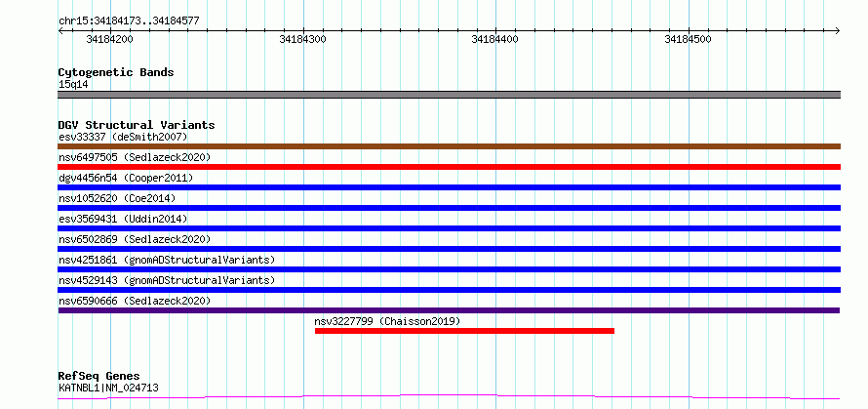The height and width of the screenshot is (409, 868).
Task: Click the gray 15q14 cytogenetic band bar
Action: tap(450, 95)
